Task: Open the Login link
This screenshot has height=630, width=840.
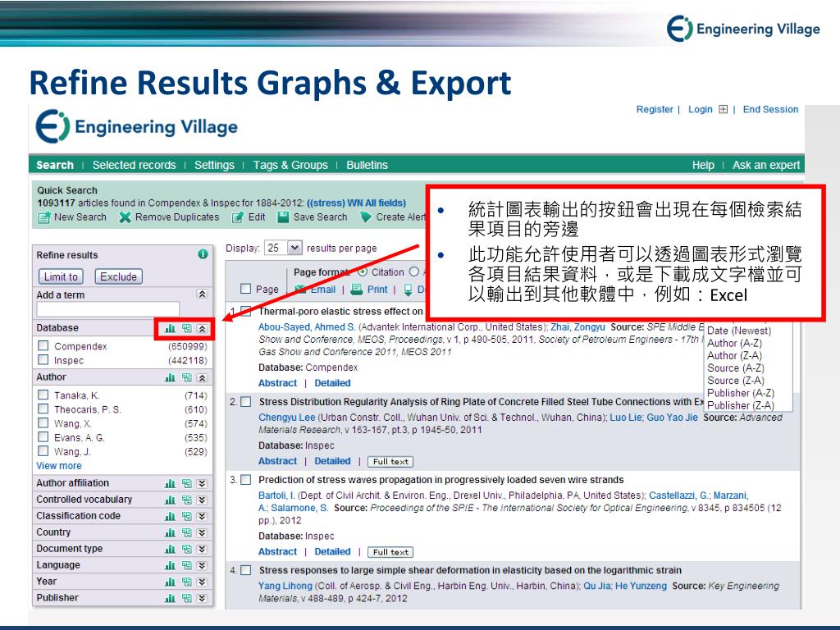Action: pos(701,109)
